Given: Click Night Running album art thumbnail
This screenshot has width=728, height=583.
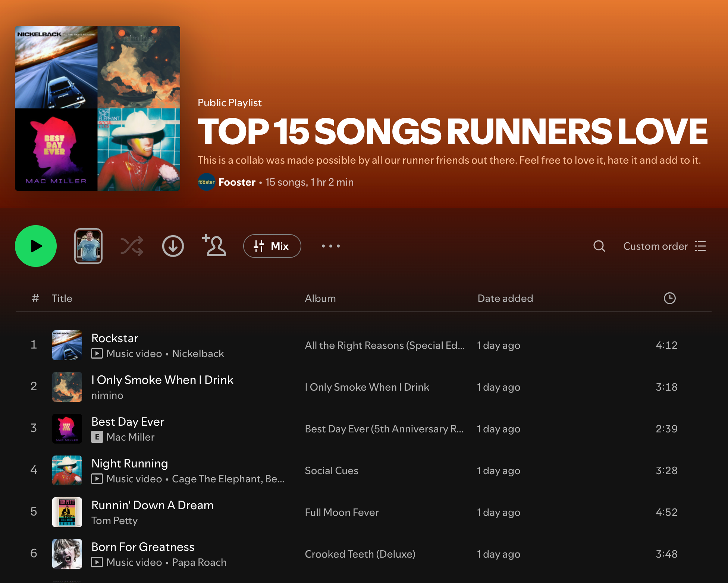Looking at the screenshot, I should pyautogui.click(x=67, y=470).
